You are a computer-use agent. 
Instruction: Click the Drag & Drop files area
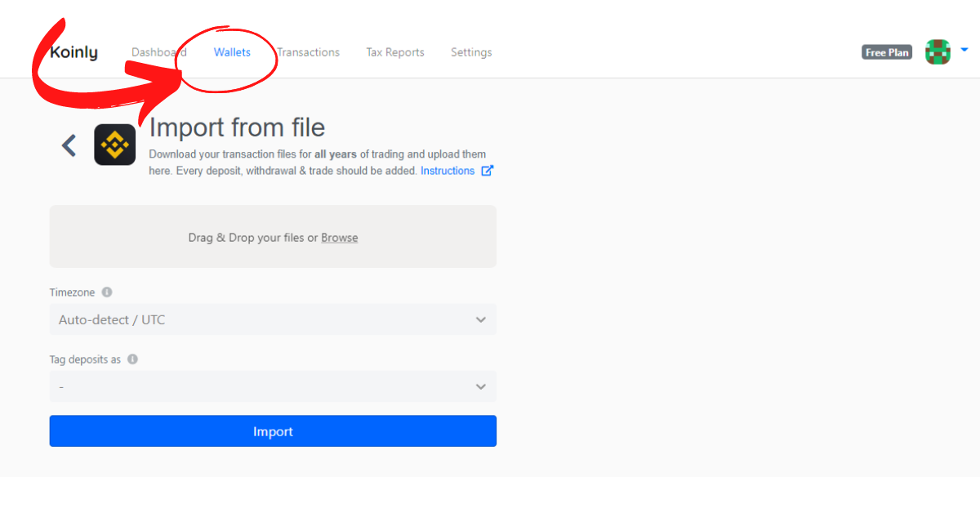[x=273, y=237]
